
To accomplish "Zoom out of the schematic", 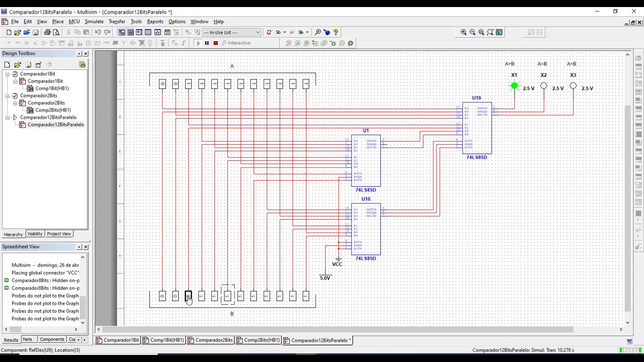I will click(472, 32).
